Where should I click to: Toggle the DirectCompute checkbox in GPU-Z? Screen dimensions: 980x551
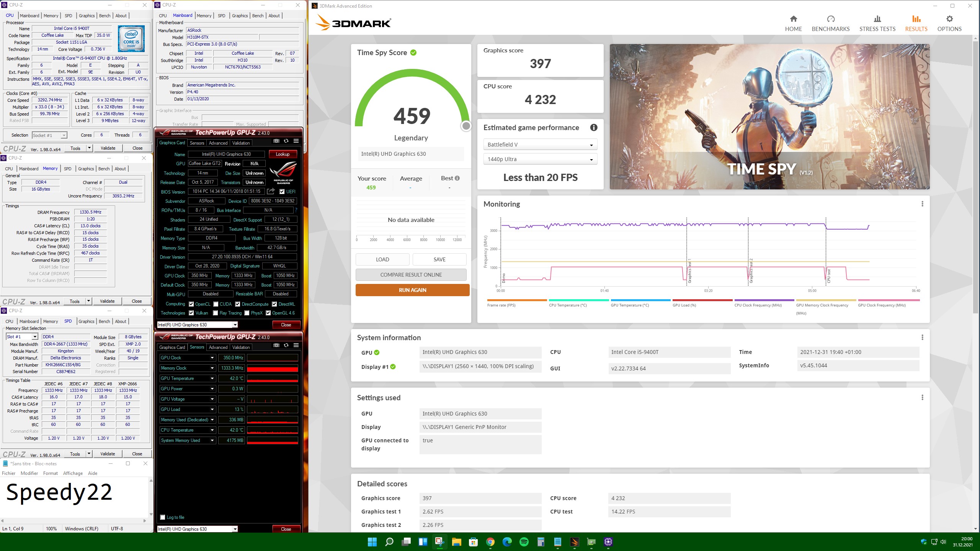coord(238,304)
